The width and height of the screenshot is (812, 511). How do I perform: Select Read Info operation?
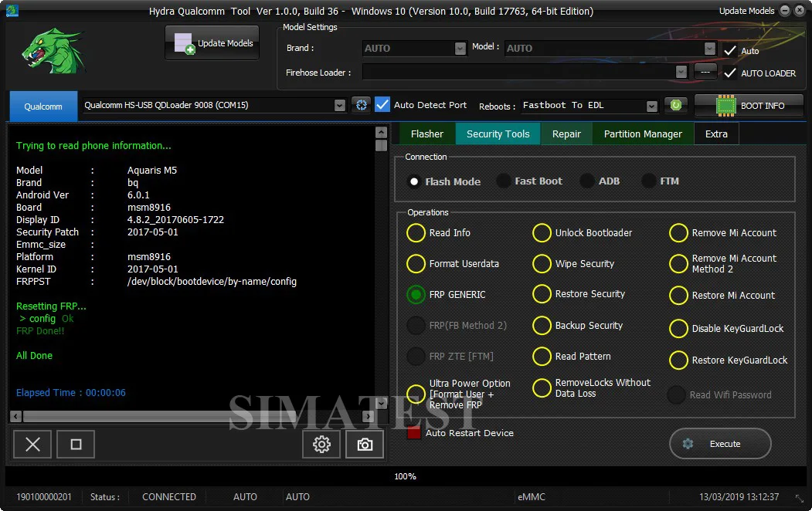[x=416, y=233]
